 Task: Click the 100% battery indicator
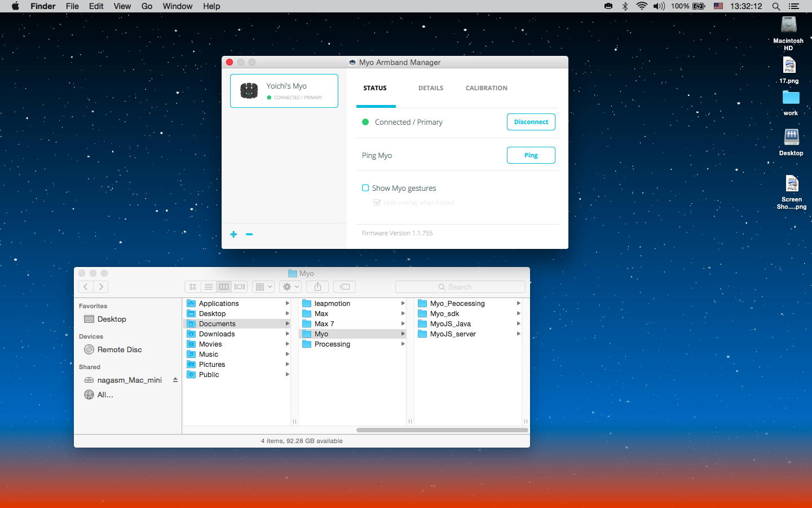click(688, 6)
